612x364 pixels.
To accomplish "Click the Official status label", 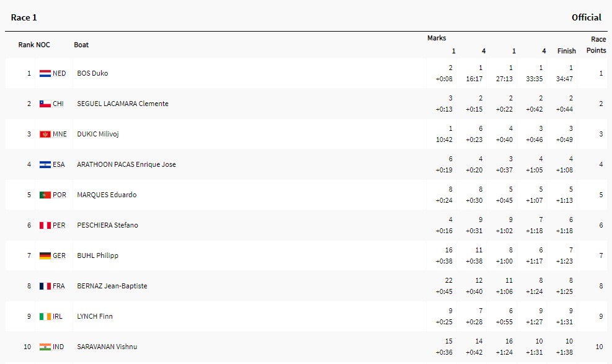I will pyautogui.click(x=586, y=17).
